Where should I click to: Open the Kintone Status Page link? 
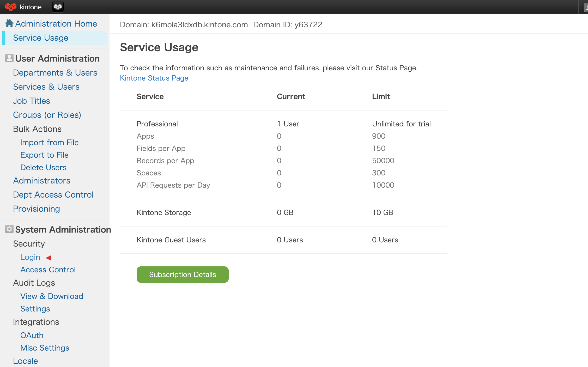154,78
